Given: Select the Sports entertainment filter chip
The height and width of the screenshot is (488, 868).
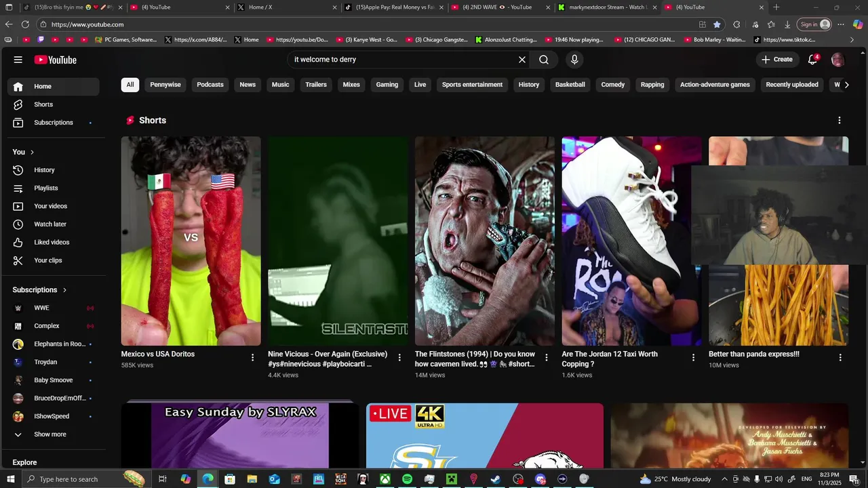Looking at the screenshot, I should 473,85.
